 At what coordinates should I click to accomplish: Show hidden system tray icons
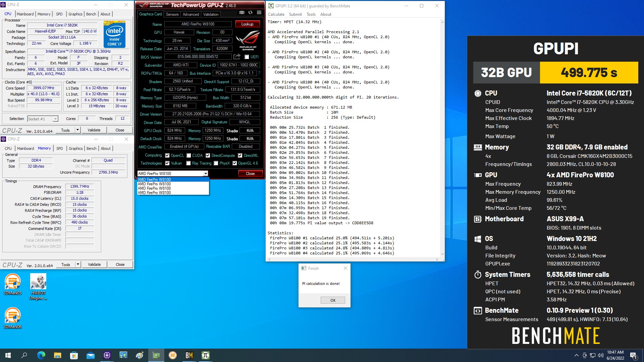[x=576, y=355]
